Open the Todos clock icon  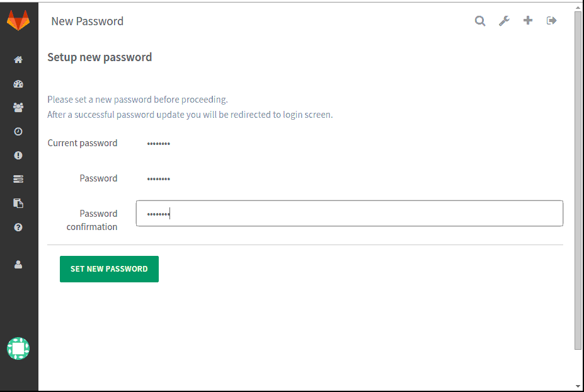tap(18, 131)
